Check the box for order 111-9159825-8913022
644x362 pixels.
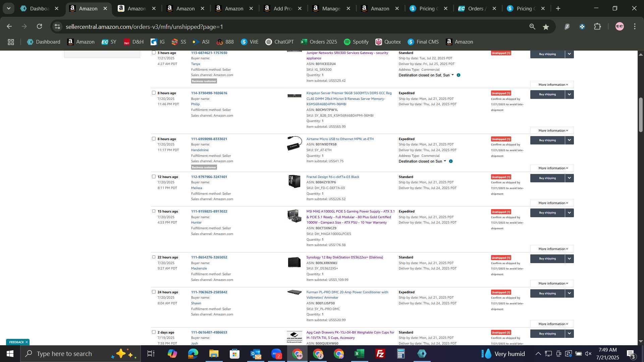point(154,211)
